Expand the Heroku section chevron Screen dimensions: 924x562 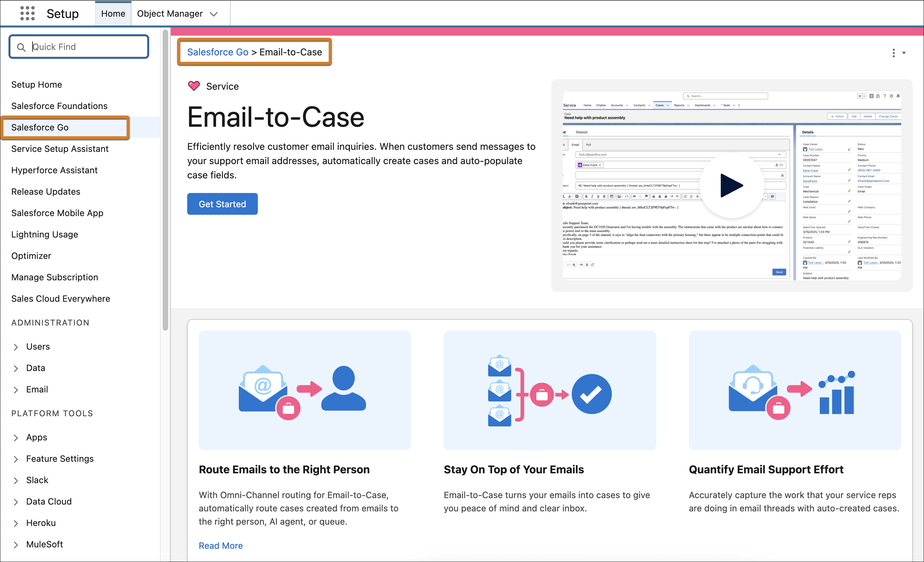click(16, 523)
